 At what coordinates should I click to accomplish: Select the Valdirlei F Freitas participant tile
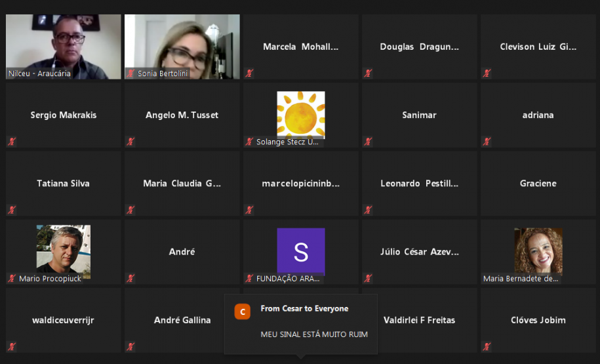(420, 320)
